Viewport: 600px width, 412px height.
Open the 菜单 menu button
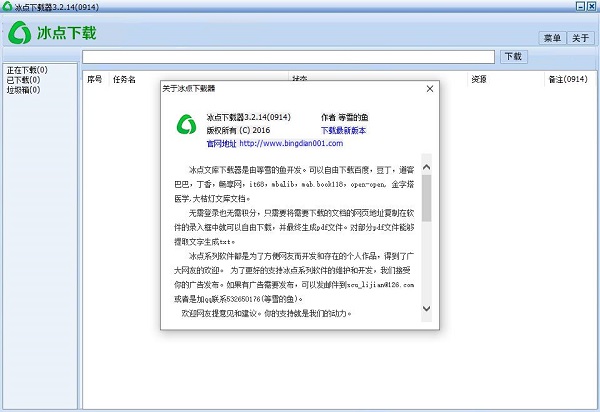[x=552, y=38]
